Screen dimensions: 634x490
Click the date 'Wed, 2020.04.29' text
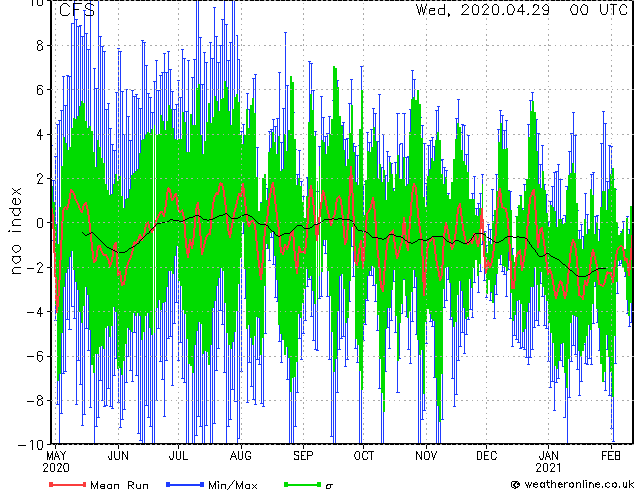coord(483,10)
